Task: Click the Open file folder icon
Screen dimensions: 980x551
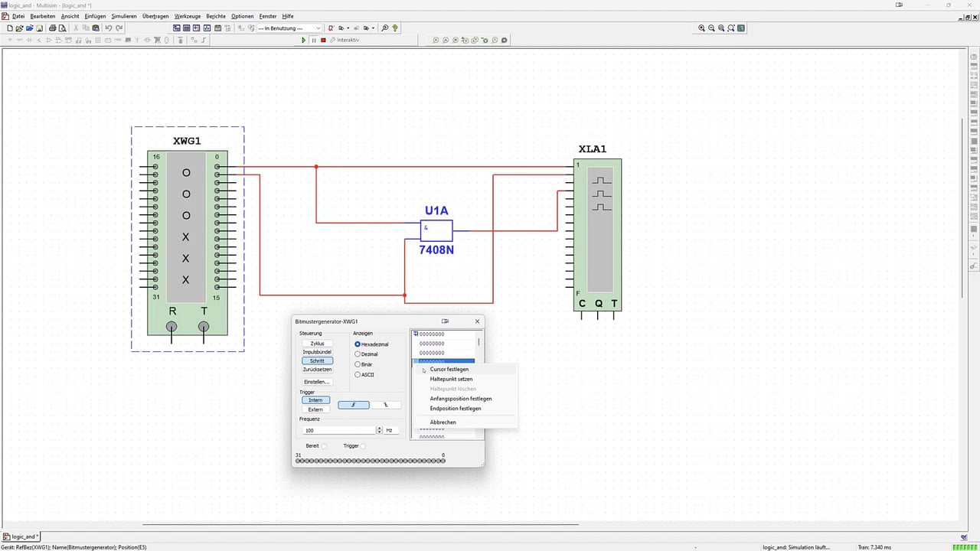Action: coord(19,28)
